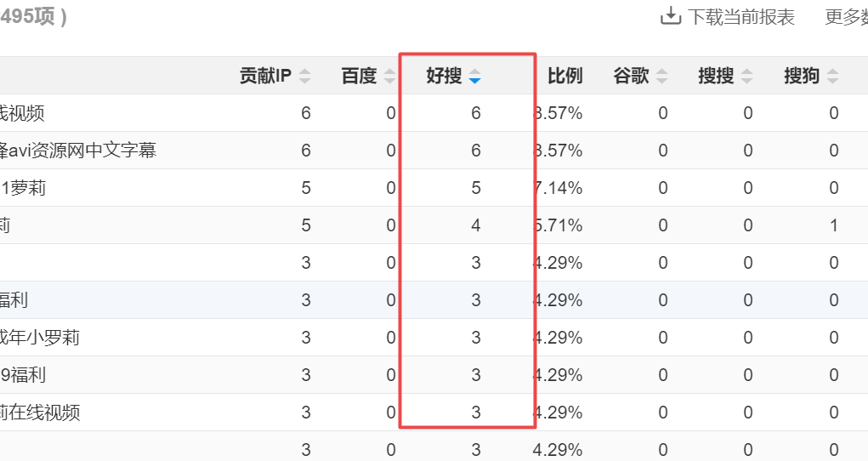Open keyword ending in 在线视频 in last rows
Screen dimensions: 868x461
(40, 413)
